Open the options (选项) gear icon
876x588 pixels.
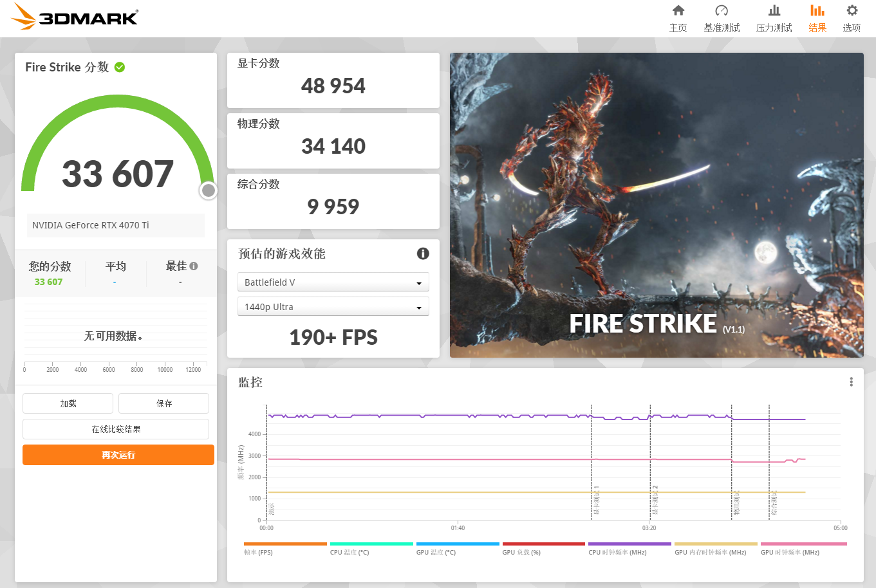tap(852, 10)
